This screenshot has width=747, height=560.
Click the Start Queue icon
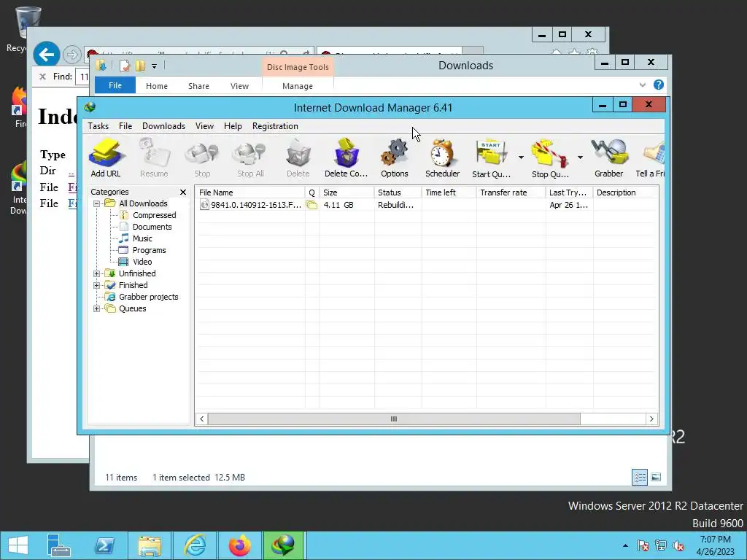[491, 157]
